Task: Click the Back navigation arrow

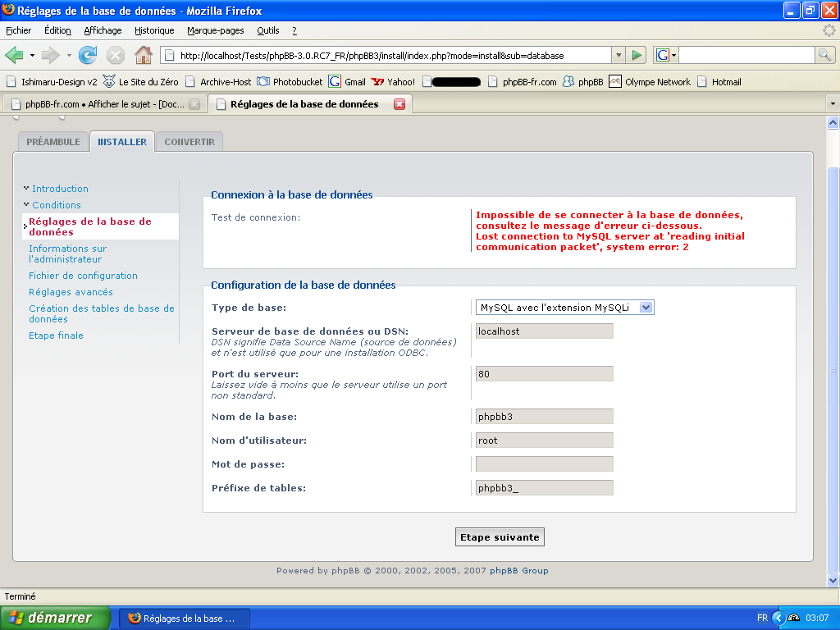Action: [14, 55]
